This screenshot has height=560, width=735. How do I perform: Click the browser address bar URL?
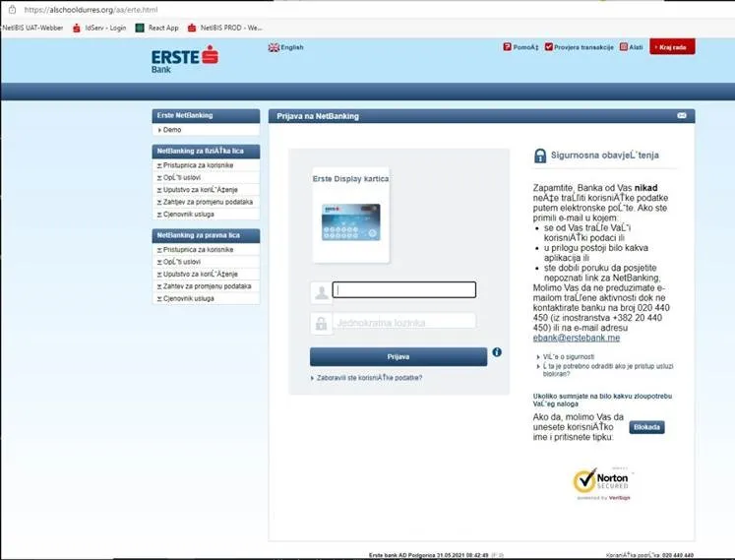tap(91, 10)
